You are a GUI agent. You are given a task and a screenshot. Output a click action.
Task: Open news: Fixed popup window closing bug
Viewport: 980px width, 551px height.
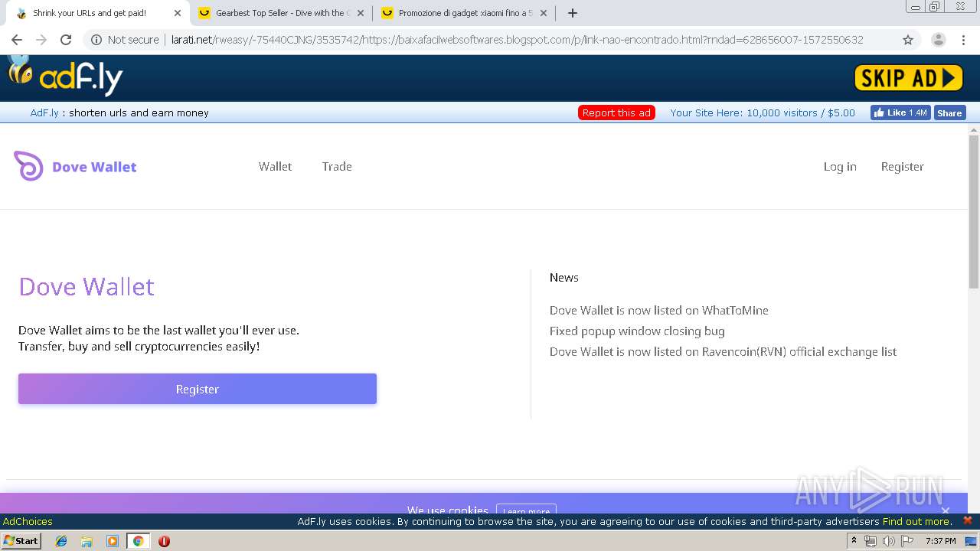click(637, 331)
